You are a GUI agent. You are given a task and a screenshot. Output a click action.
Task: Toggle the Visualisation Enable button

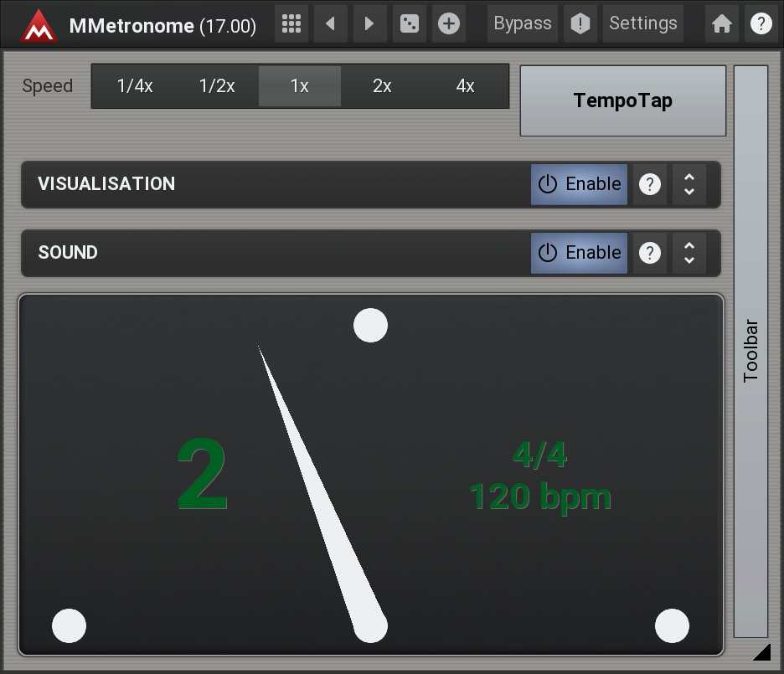[579, 184]
